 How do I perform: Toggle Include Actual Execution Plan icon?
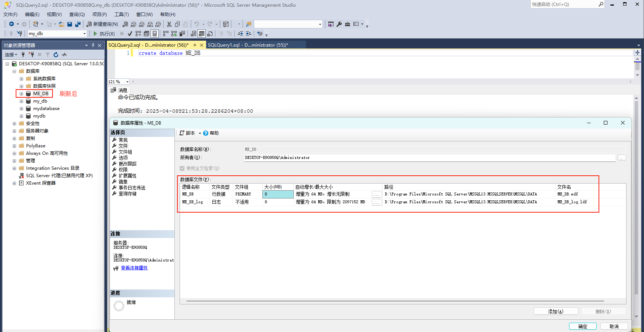pyautogui.click(x=166, y=34)
